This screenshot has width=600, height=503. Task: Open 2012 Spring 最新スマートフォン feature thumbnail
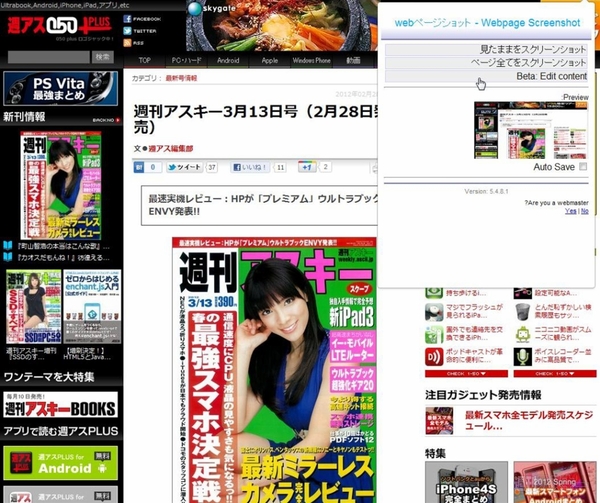(555, 482)
